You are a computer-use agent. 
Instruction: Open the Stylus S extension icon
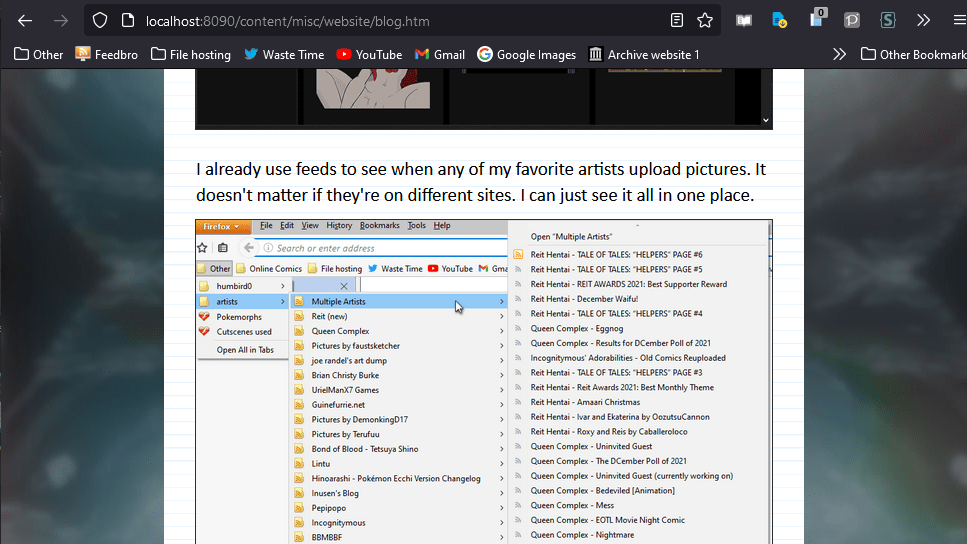tap(887, 20)
